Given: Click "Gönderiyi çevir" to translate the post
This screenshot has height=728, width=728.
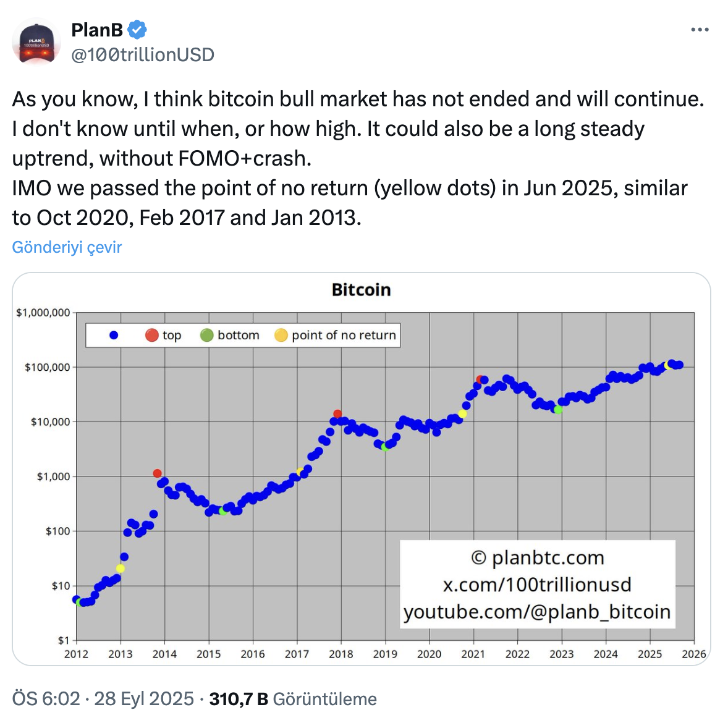Looking at the screenshot, I should pos(67,247).
